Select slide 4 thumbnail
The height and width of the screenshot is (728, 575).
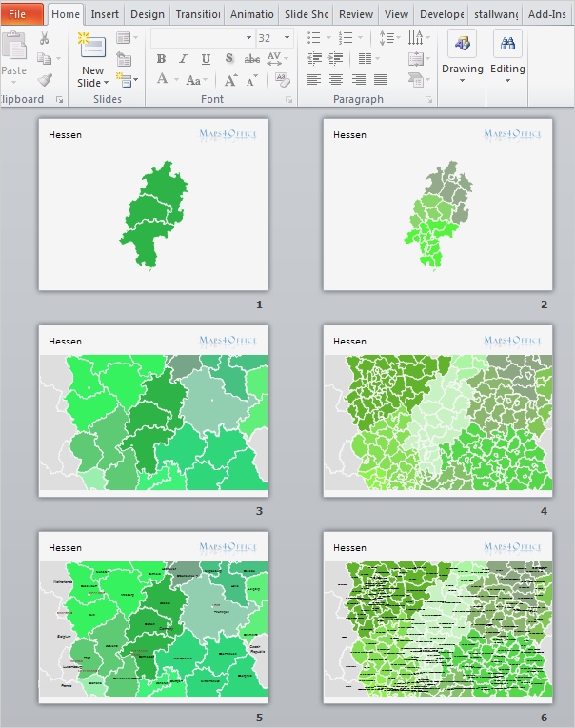438,411
